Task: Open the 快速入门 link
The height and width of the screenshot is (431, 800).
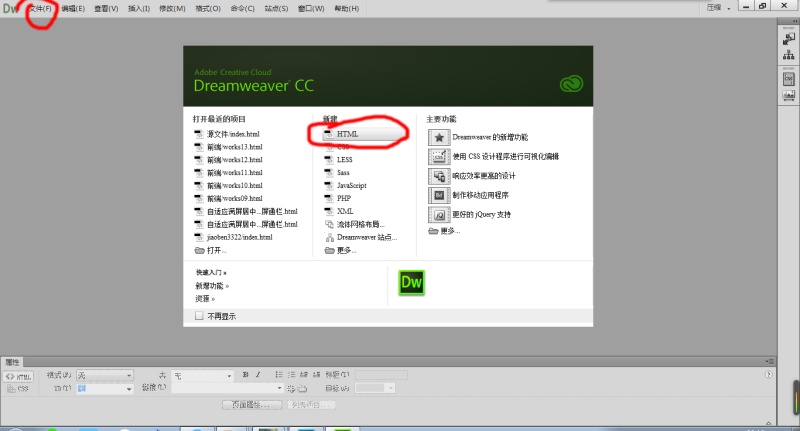Action: 211,273
